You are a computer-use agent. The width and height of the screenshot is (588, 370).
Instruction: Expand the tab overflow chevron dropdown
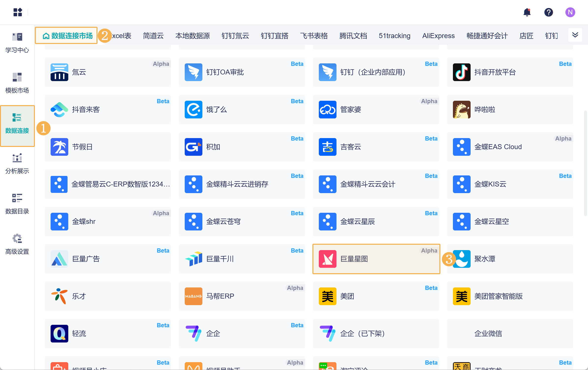point(575,35)
